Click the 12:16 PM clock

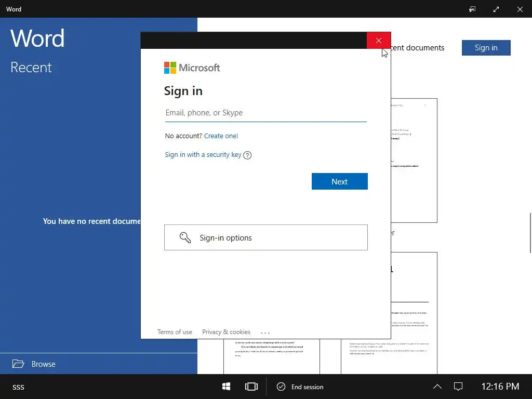tap(500, 387)
